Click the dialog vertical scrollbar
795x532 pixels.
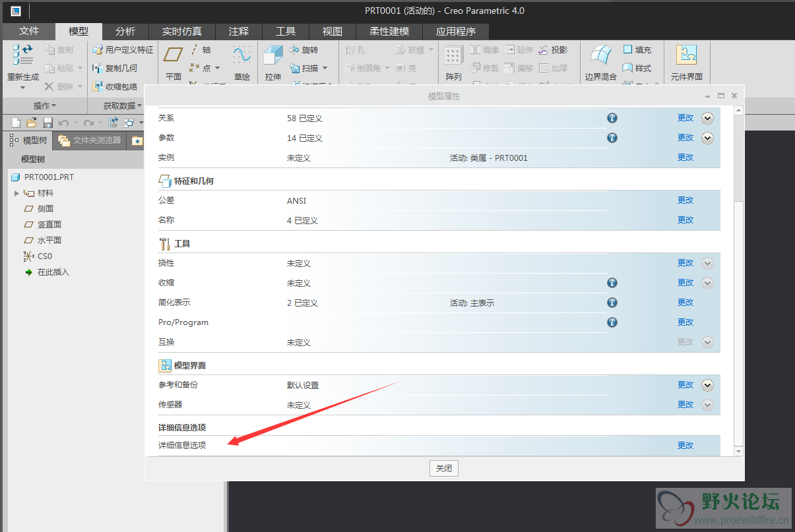pos(738,281)
